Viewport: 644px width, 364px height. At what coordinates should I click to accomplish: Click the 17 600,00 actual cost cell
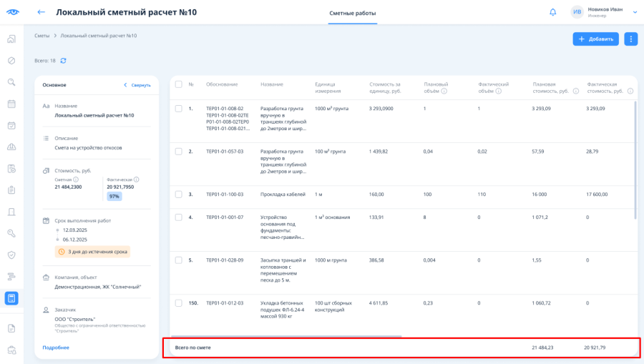pos(597,195)
